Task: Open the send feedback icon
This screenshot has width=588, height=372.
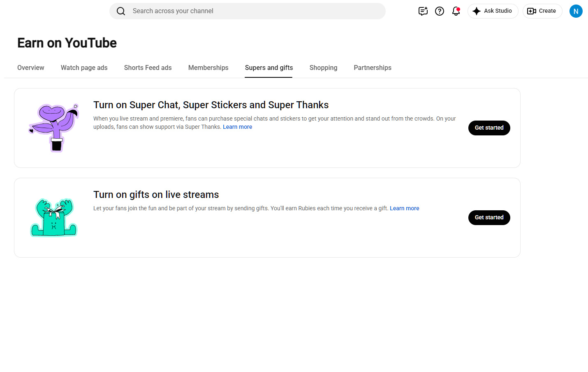Action: (x=423, y=11)
